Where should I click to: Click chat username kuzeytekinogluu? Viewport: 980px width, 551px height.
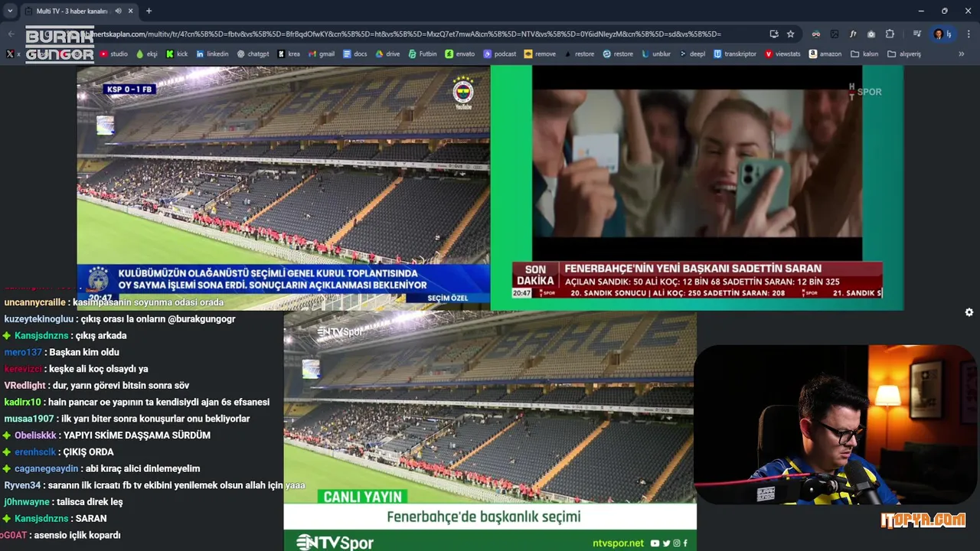(38, 319)
